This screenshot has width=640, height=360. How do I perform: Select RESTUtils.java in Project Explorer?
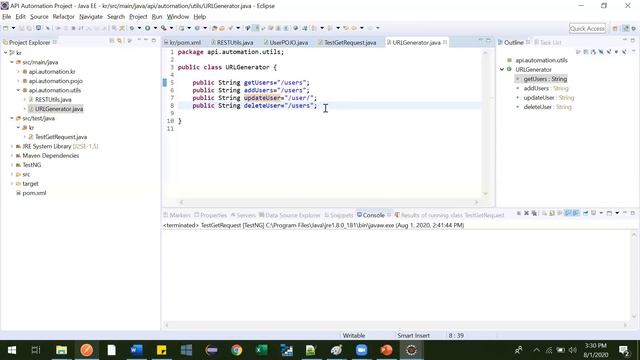click(x=53, y=100)
